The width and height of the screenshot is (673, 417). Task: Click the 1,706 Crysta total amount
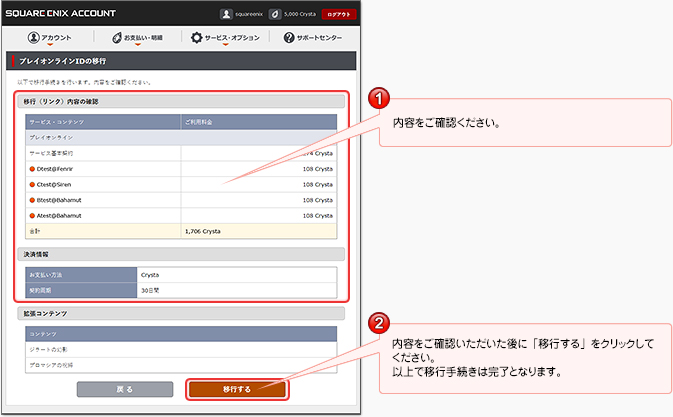click(203, 231)
